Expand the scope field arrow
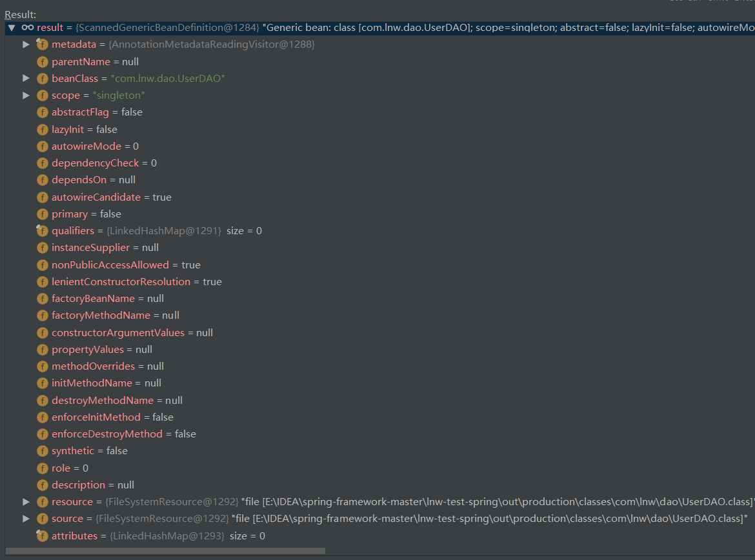 26,95
